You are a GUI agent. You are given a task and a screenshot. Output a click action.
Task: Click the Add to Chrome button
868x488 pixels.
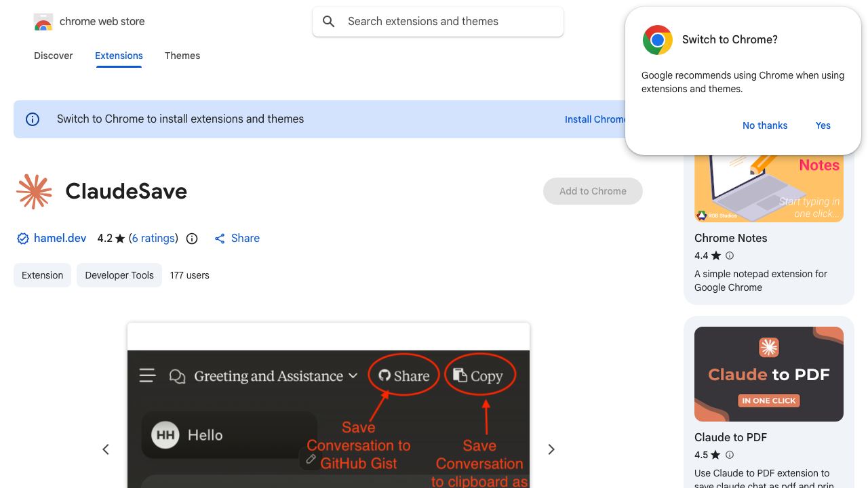click(x=593, y=191)
